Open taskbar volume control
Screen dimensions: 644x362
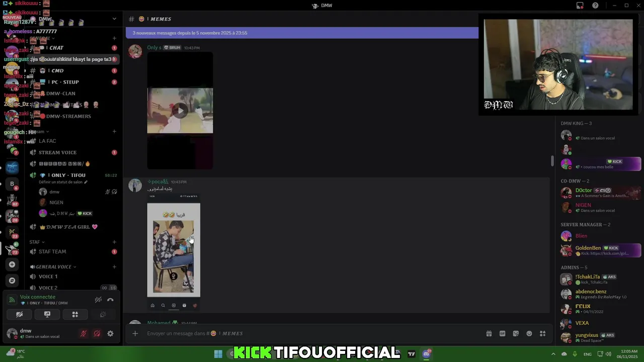608,354
